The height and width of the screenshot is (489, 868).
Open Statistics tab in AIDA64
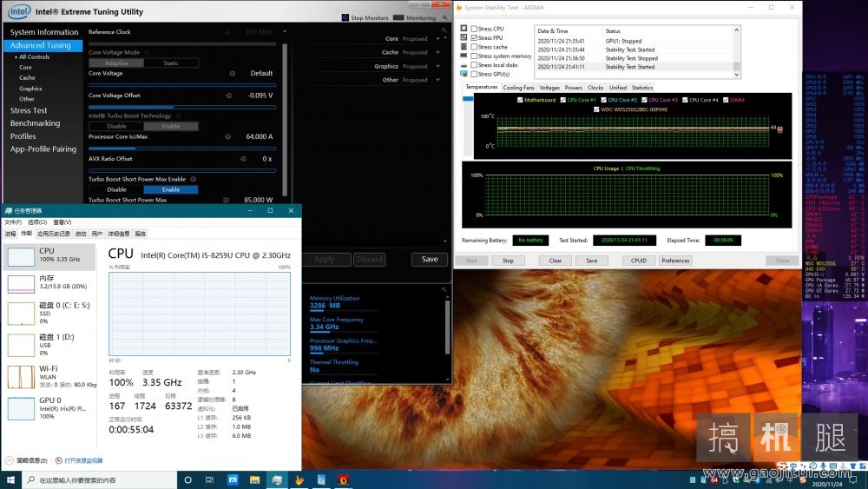click(x=642, y=88)
